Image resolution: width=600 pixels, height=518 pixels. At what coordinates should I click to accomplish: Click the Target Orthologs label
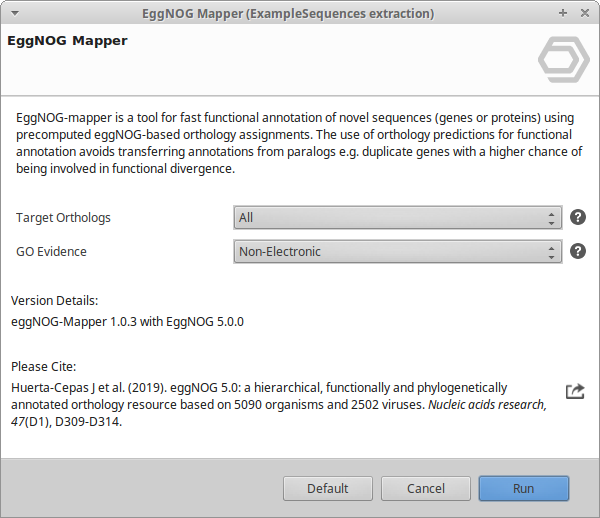pyautogui.click(x=63, y=218)
